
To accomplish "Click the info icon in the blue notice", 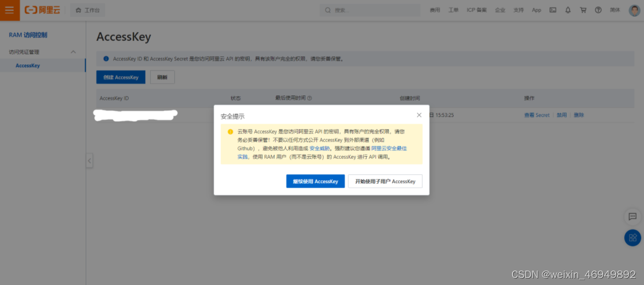I will [x=106, y=59].
